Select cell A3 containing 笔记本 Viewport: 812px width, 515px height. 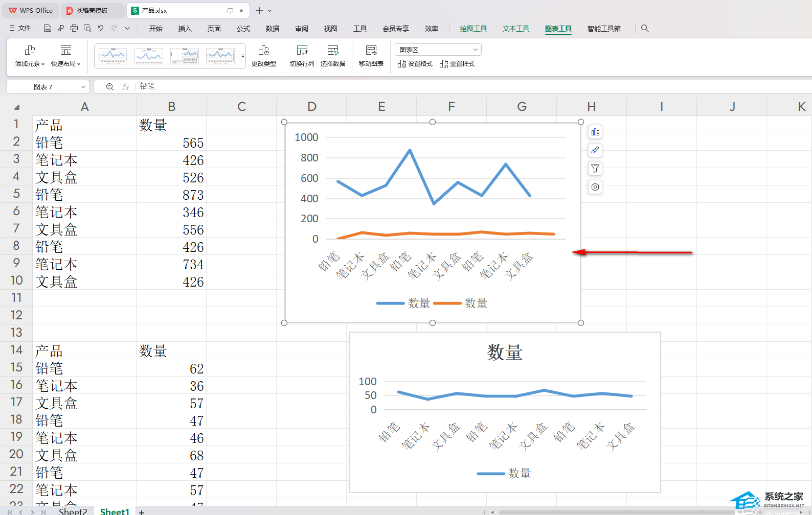click(84, 160)
